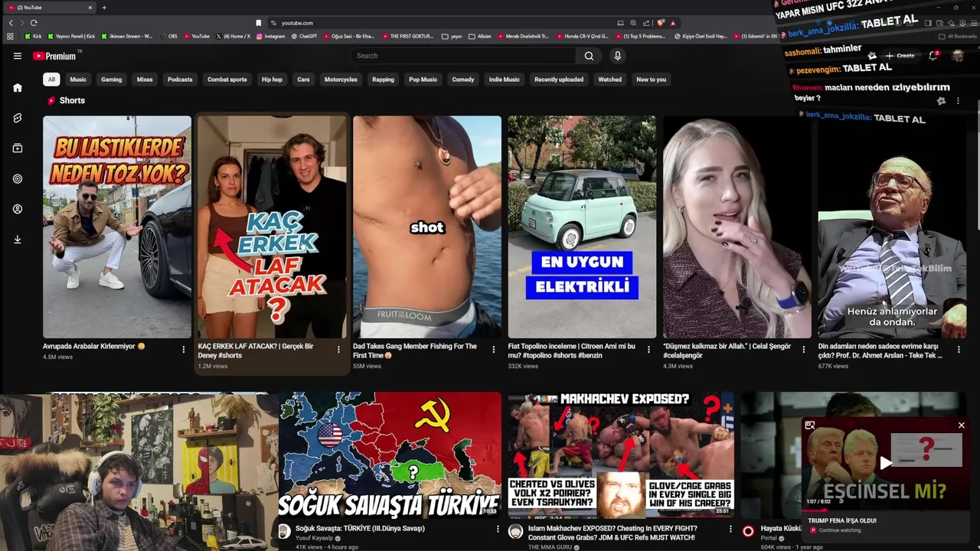Open the SOĞUK SAVAŞTA TÜRKİYE video thumbnail
980x551 pixels.
pos(389,455)
